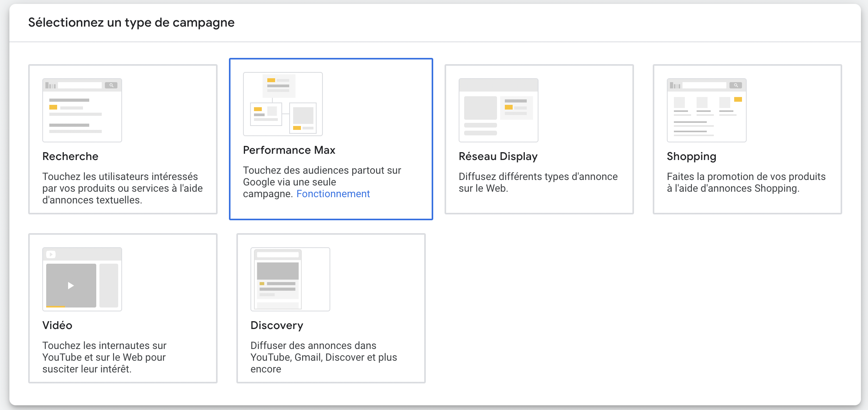Viewport: 868px width, 410px height.
Task: Click the Réseau Display illustration icon
Action: (x=498, y=110)
